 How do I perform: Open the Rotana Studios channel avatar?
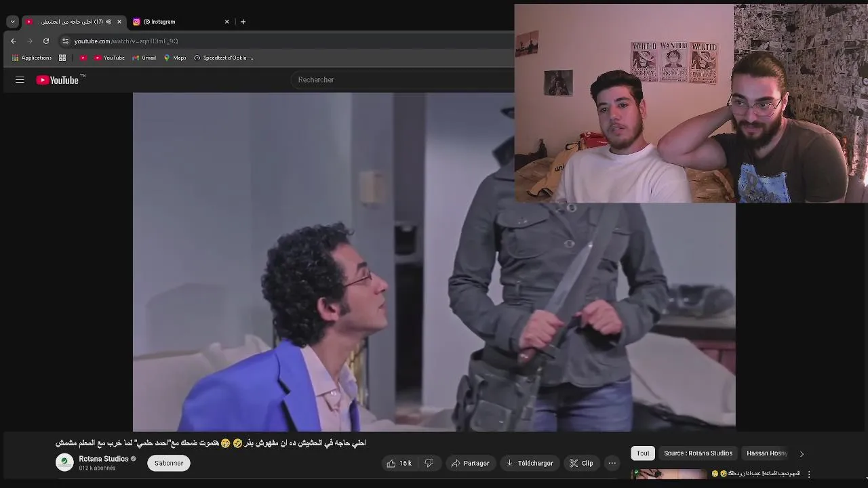(64, 463)
